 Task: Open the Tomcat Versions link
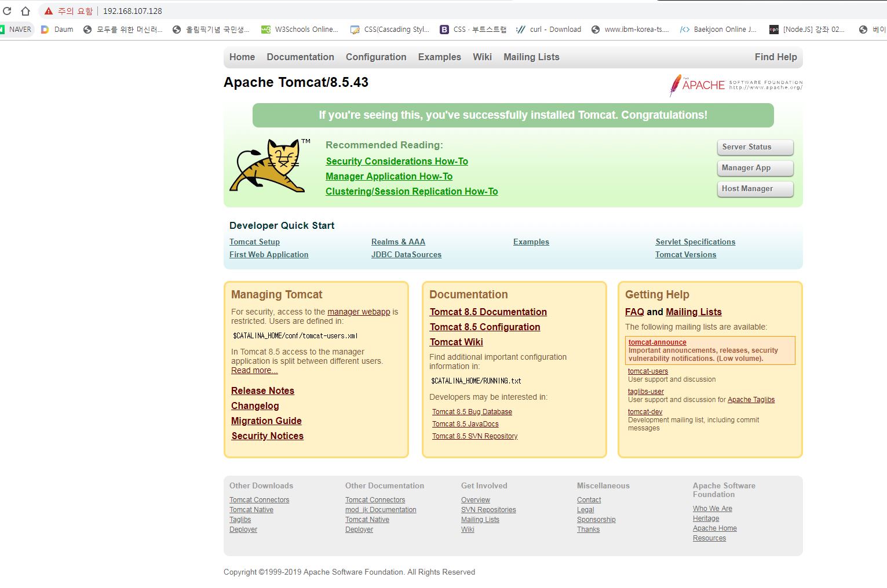pyautogui.click(x=685, y=254)
